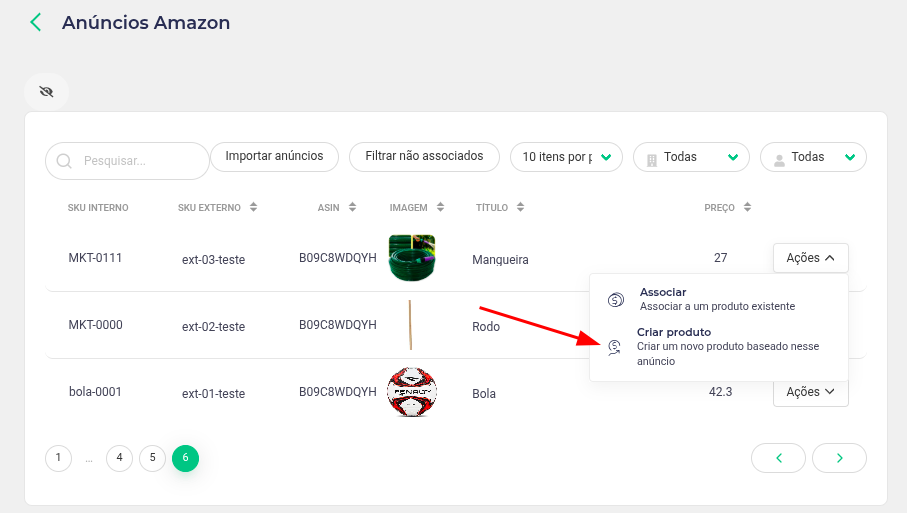Expand Ações menu for the Bola row
The height and width of the screenshot is (513, 907).
click(x=810, y=392)
